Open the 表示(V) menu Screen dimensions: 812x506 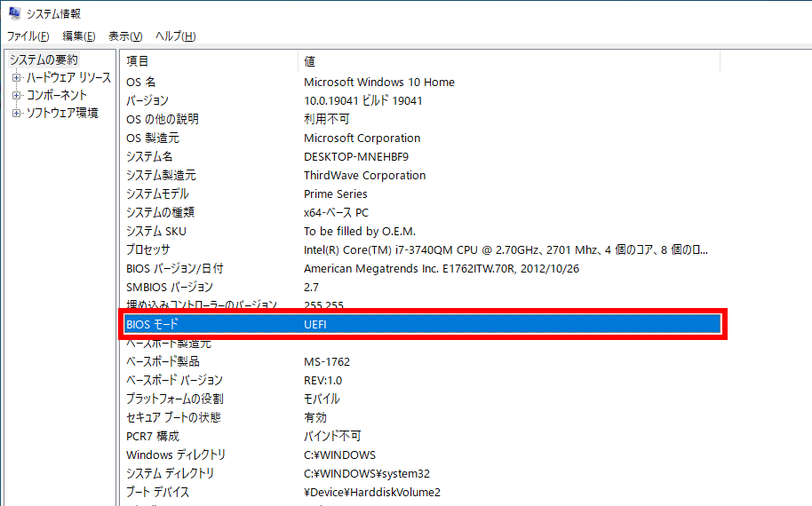click(x=125, y=36)
